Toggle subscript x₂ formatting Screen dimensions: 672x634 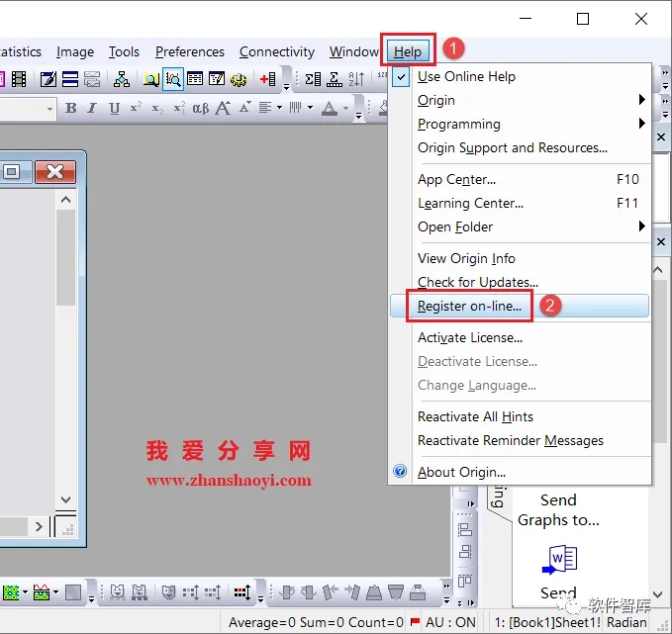157,109
